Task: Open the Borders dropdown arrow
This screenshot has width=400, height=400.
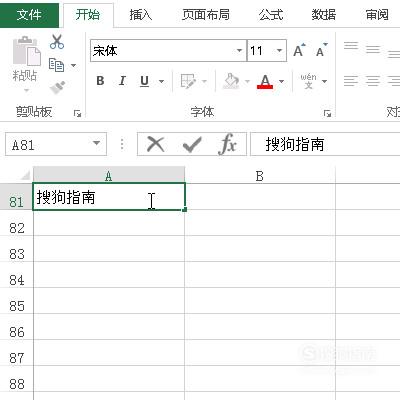Action: (x=204, y=81)
